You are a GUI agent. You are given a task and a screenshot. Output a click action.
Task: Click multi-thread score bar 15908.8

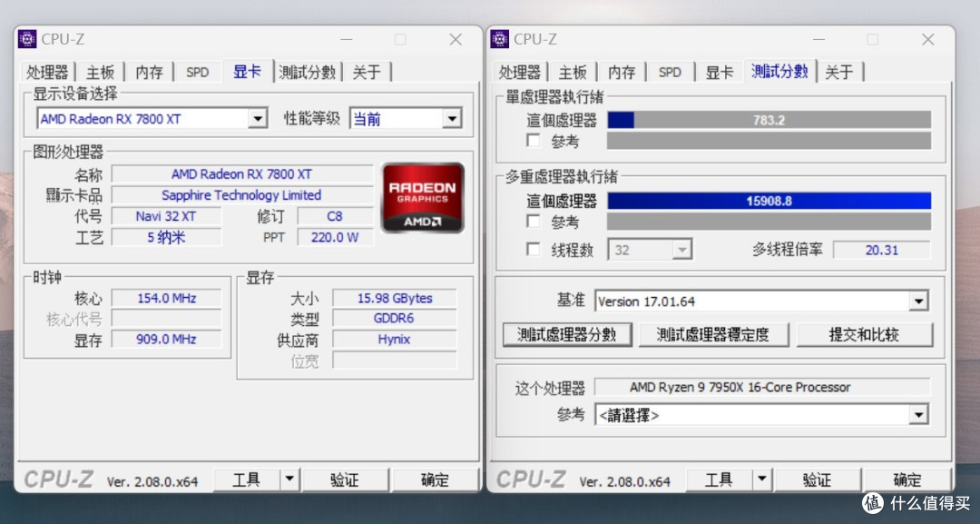coord(769,201)
